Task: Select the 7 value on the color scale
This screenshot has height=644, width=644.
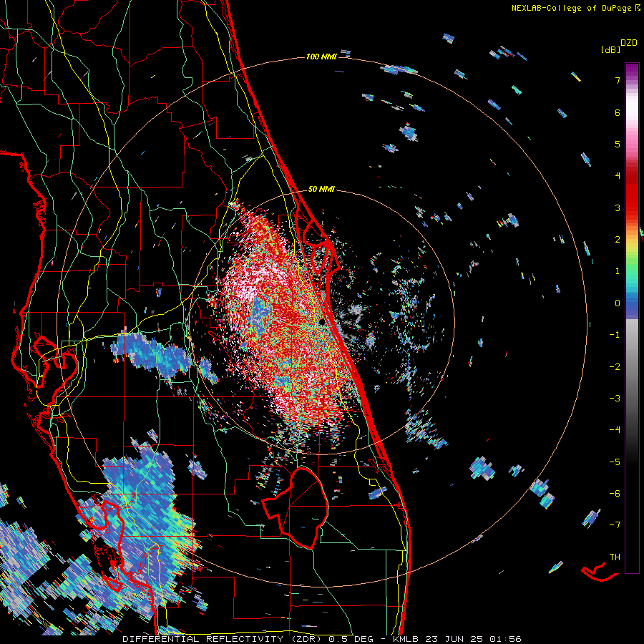Action: tap(618, 80)
